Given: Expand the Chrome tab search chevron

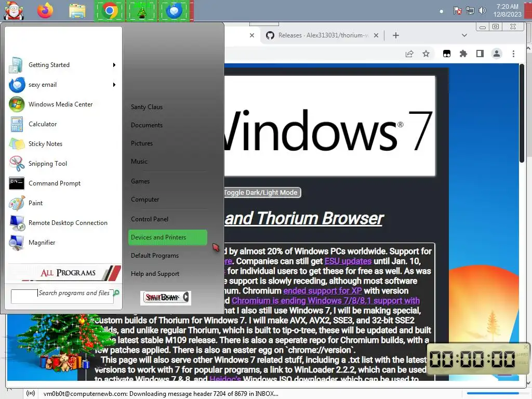Looking at the screenshot, I should pyautogui.click(x=464, y=35).
